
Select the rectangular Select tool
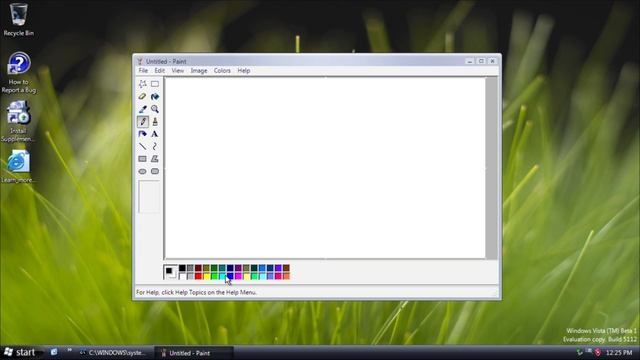click(155, 84)
